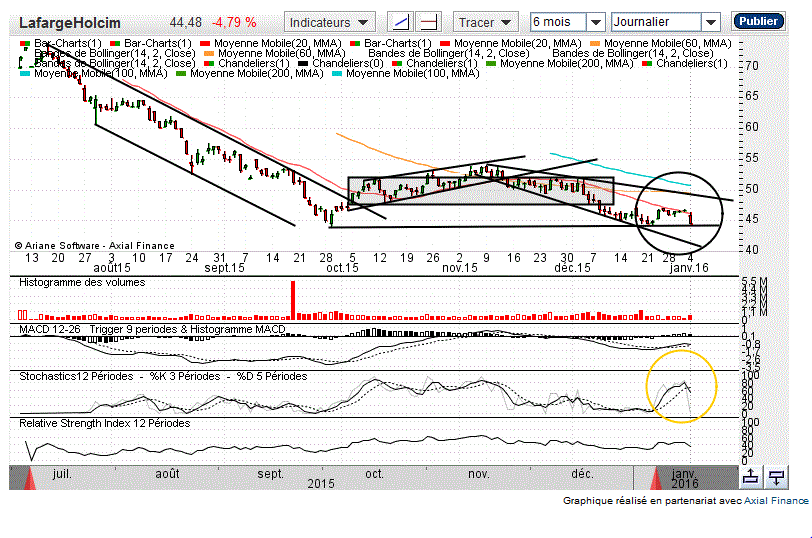Click inside the 6 mois field
This screenshot has width=812, height=538.
tap(559, 22)
